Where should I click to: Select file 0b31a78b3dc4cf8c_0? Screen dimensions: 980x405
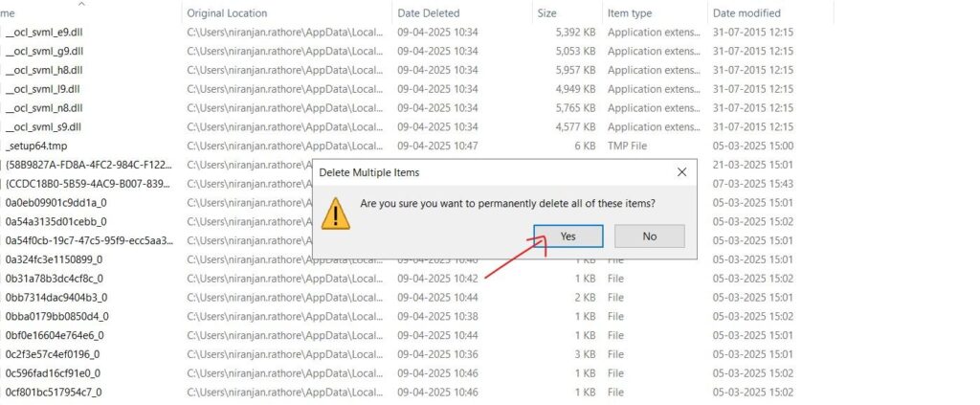pyautogui.click(x=55, y=278)
